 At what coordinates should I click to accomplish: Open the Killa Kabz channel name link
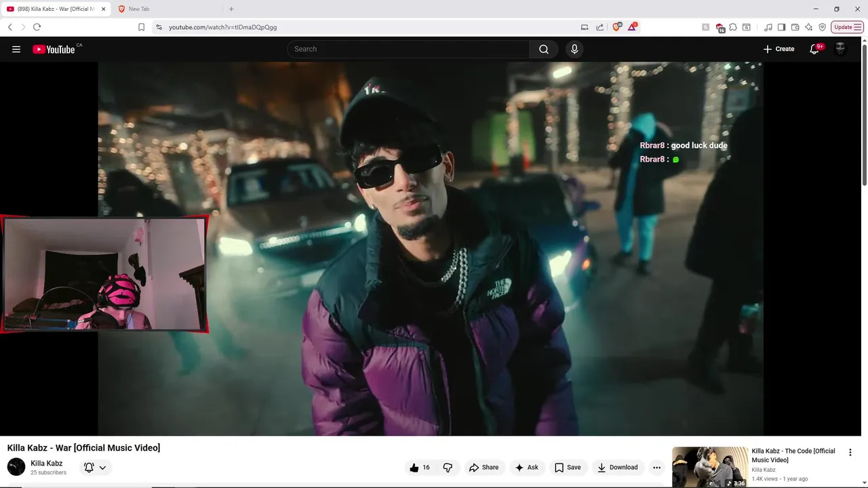pos(46,464)
